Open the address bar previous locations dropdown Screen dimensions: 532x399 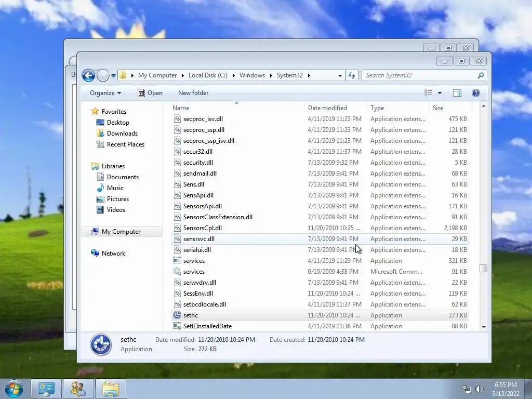[x=340, y=76]
